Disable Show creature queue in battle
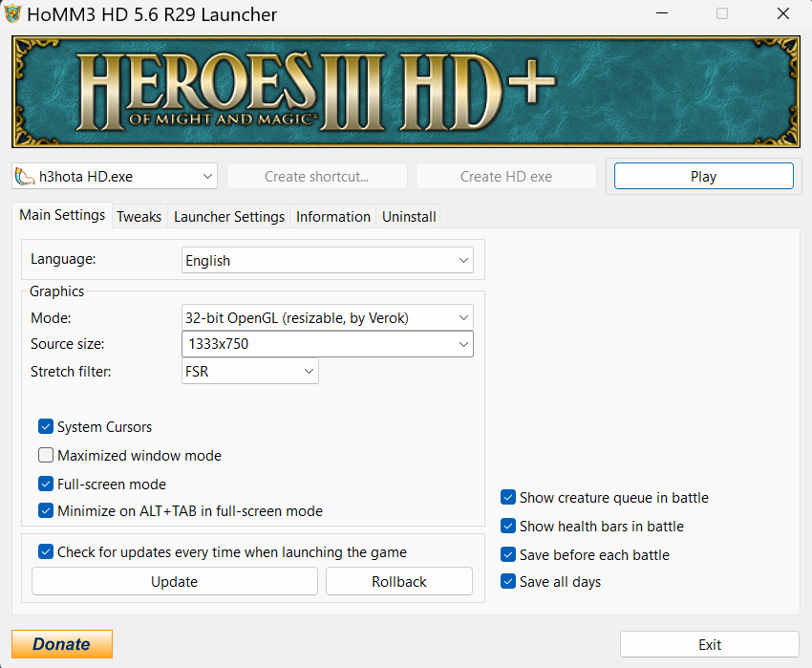Image resolution: width=812 pixels, height=668 pixels. click(x=508, y=497)
